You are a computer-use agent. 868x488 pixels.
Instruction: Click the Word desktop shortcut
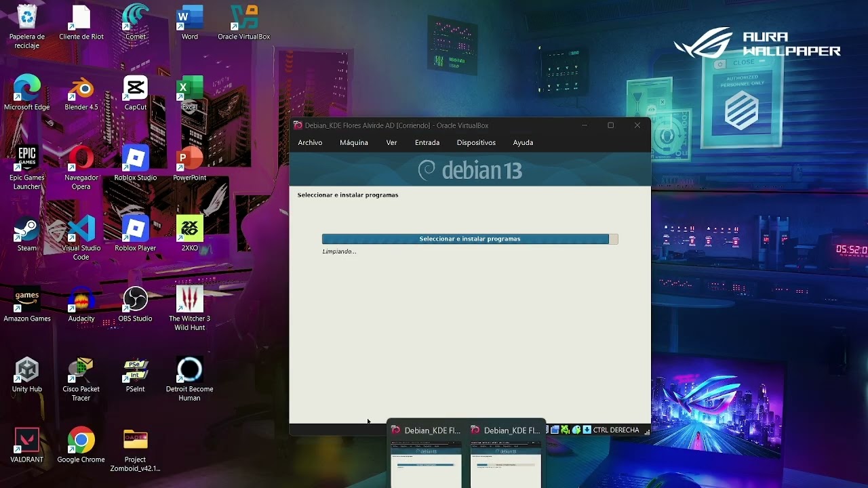(190, 22)
